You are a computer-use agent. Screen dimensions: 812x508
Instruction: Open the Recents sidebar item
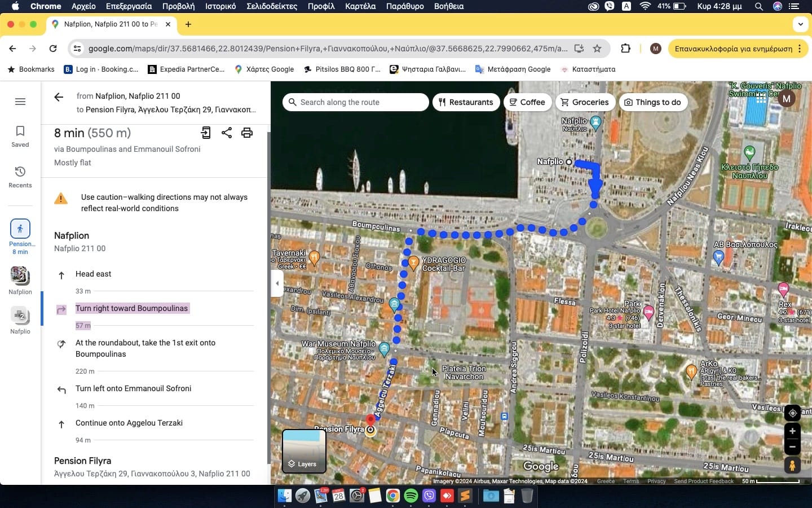point(20,177)
